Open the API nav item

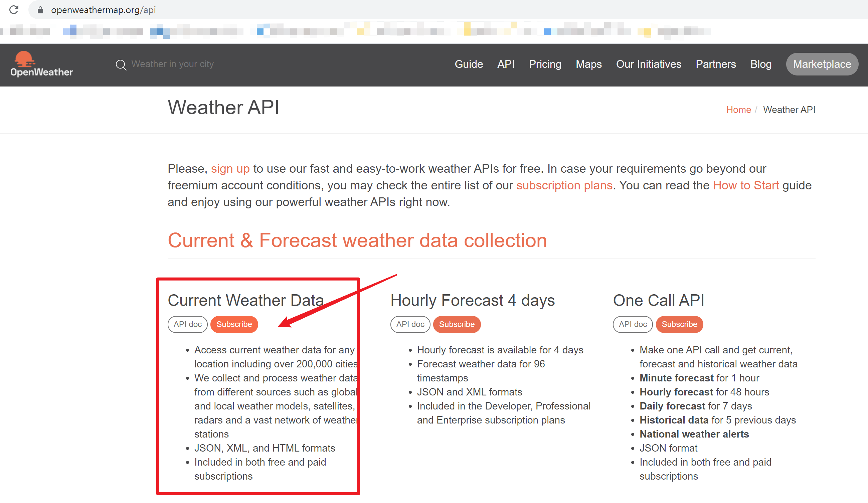506,64
